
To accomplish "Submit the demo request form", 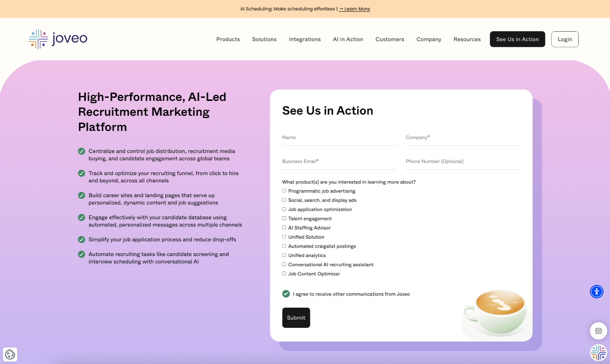I will coord(296,318).
